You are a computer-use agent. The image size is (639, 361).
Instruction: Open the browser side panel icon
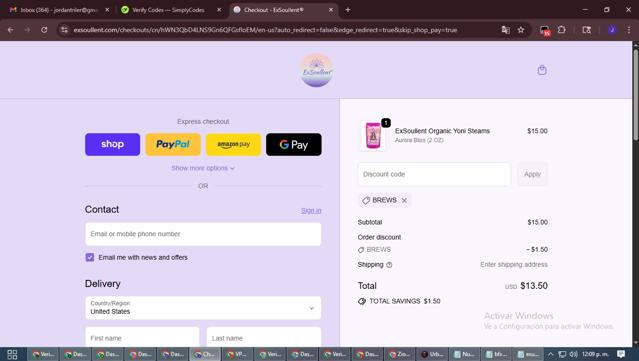tap(586, 30)
